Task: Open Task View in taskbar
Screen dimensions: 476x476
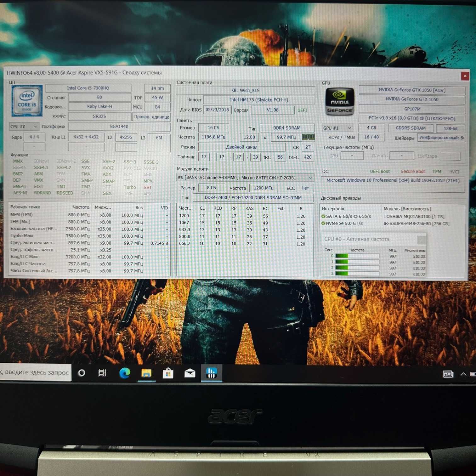Action: tap(103, 373)
